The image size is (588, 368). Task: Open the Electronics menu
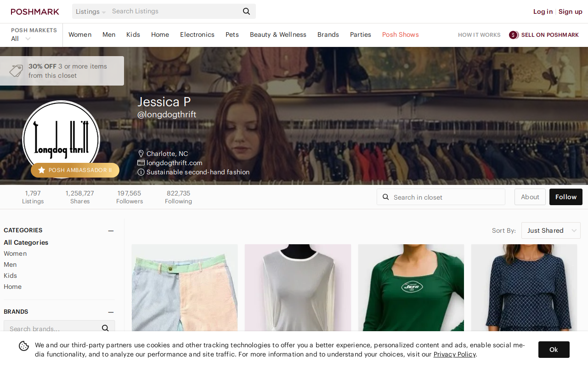197,34
